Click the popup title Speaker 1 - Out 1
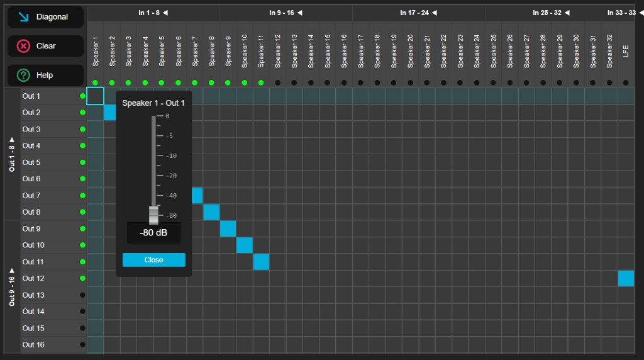This screenshot has width=644, height=360. pos(153,103)
